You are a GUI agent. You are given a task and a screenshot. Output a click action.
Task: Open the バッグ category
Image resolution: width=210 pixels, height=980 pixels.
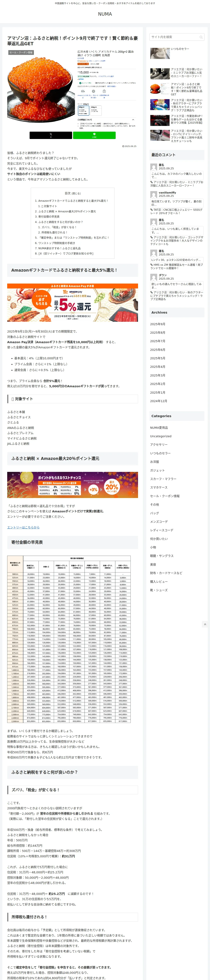pyautogui.click(x=154, y=513)
